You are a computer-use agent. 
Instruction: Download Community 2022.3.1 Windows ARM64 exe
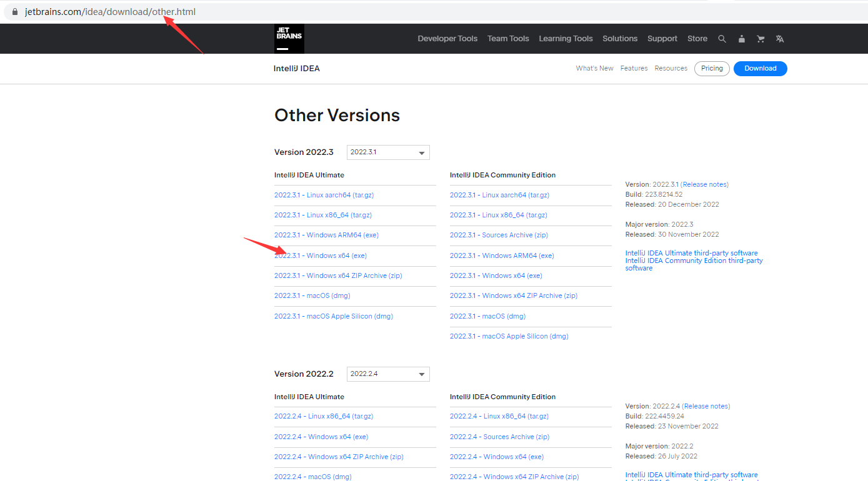[x=502, y=255]
